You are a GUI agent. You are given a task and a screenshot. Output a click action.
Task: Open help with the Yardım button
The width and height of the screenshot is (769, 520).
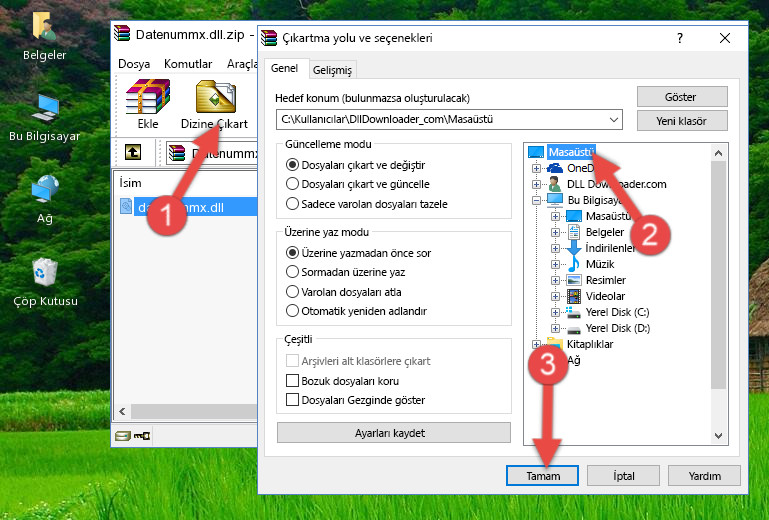(704, 475)
